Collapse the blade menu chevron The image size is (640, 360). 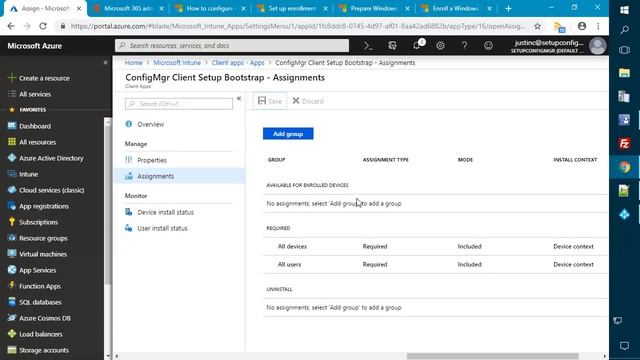click(x=239, y=98)
